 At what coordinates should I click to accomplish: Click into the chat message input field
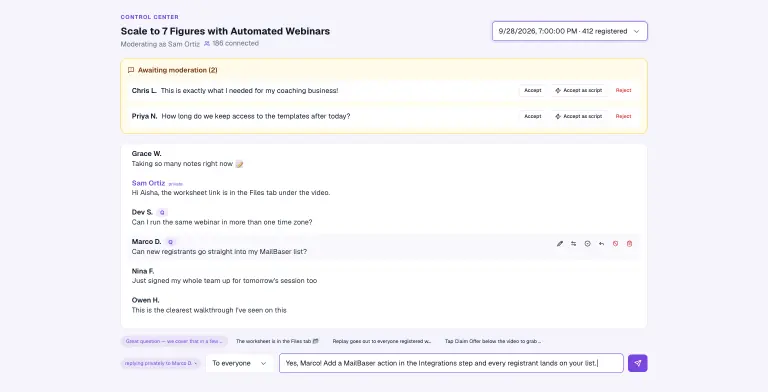(x=451, y=363)
